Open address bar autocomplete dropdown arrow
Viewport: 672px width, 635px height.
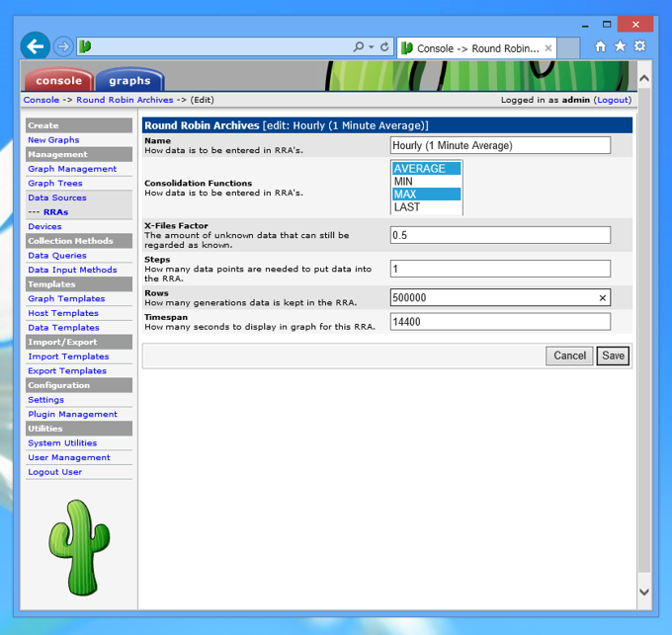(372, 46)
